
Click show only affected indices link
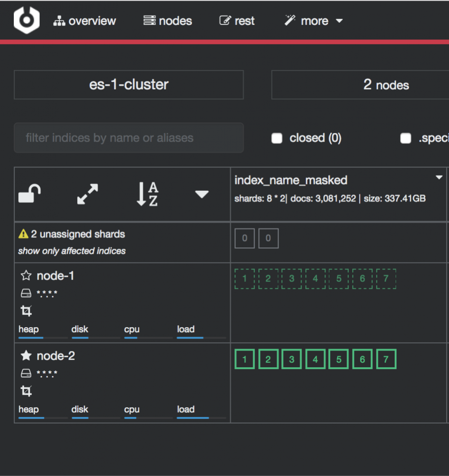[x=72, y=251]
